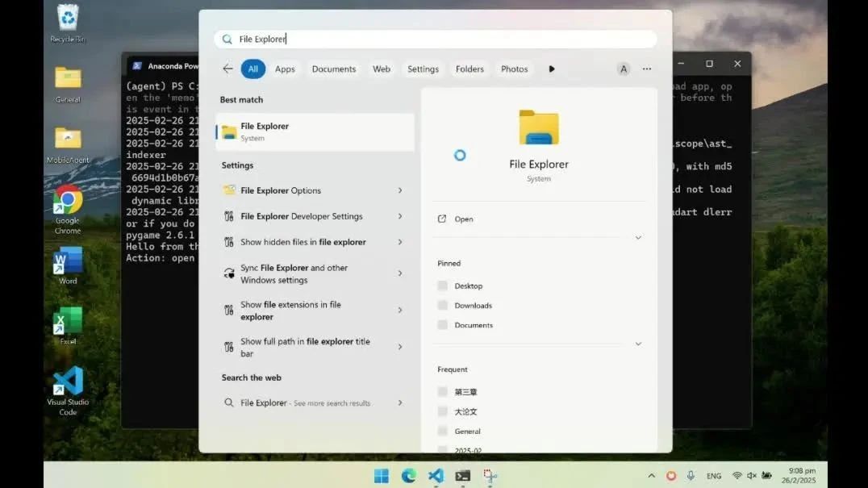Open Recycle Bin on desktop
The height and width of the screenshot is (488, 868).
68,23
